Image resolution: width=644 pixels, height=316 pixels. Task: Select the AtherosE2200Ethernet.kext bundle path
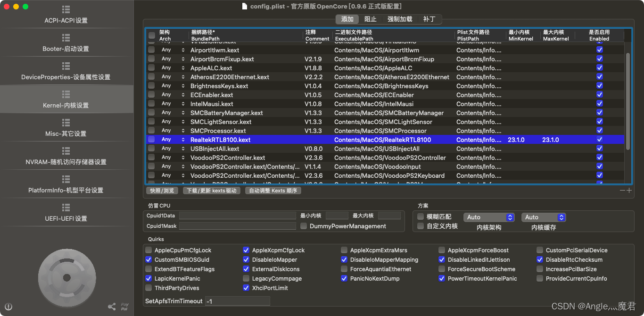230,77
